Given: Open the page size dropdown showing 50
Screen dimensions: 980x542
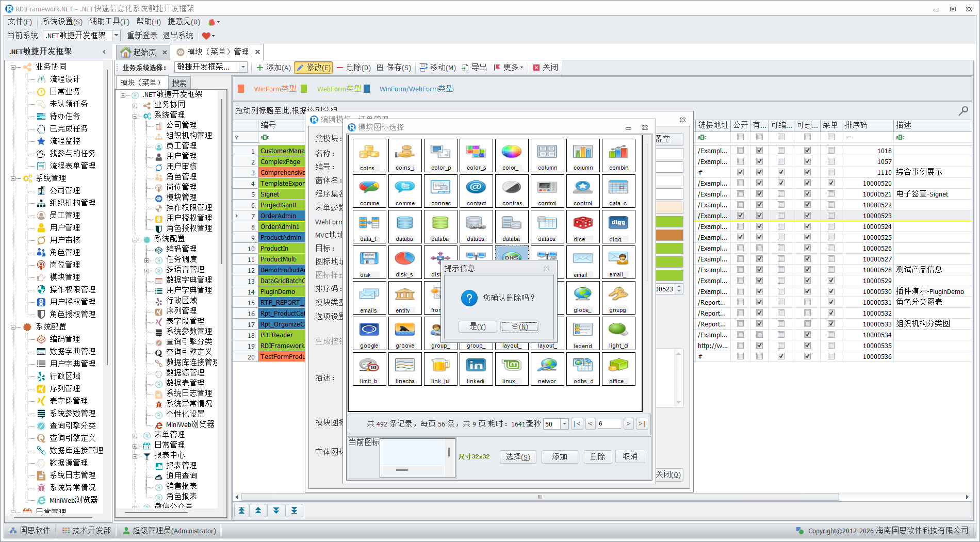Looking at the screenshot, I should 564,424.
